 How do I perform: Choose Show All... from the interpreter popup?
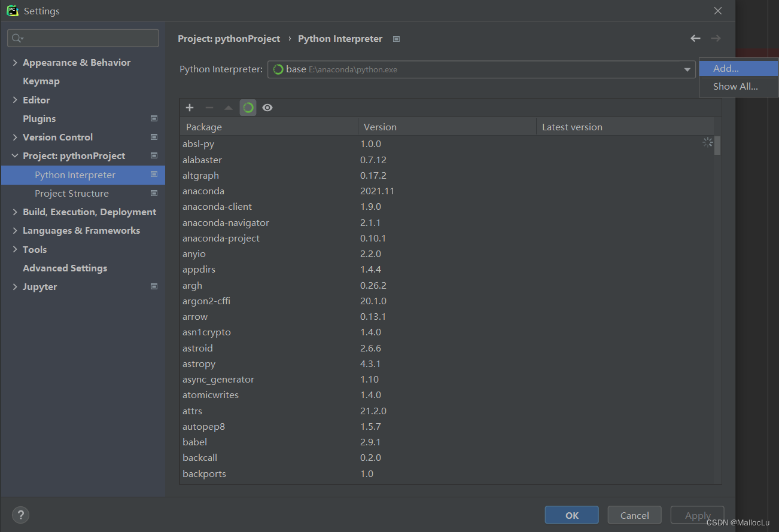(739, 87)
